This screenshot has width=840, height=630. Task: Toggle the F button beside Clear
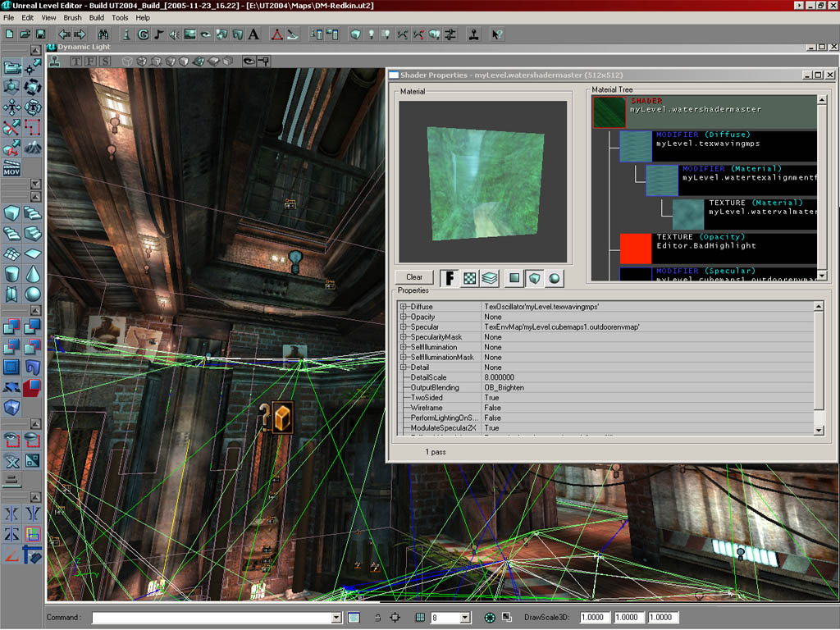pos(449,278)
